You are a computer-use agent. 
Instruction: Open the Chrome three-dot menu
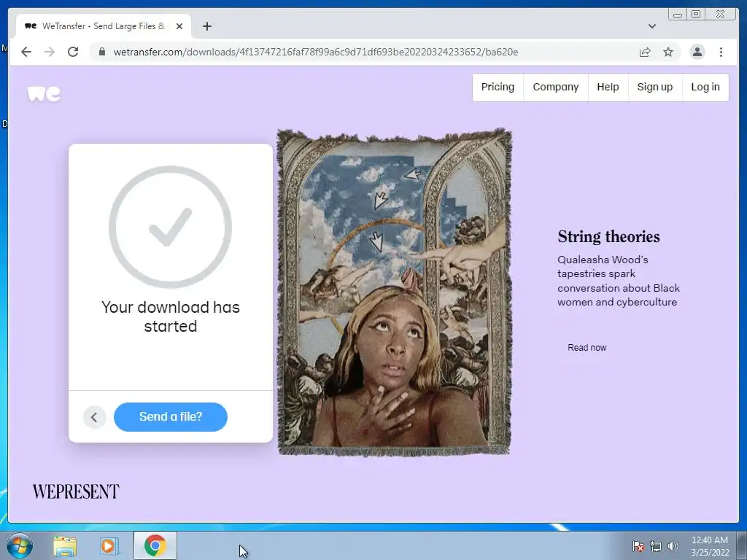[x=721, y=52]
